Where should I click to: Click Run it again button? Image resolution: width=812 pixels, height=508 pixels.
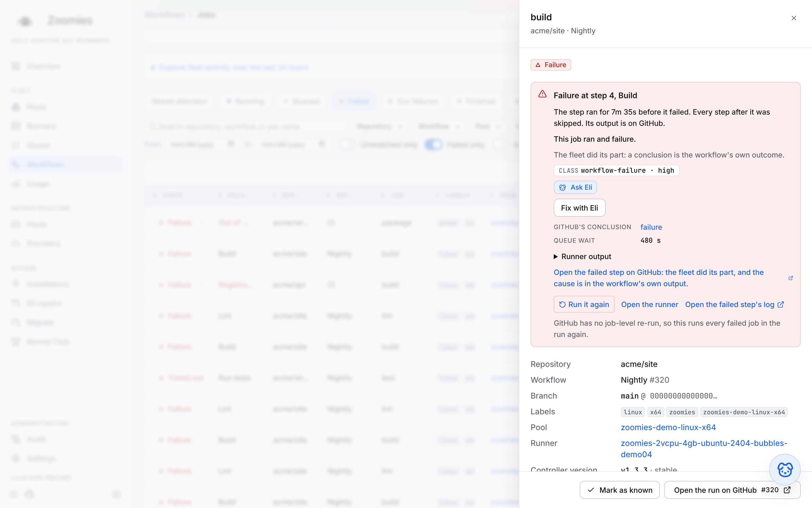[584, 305]
